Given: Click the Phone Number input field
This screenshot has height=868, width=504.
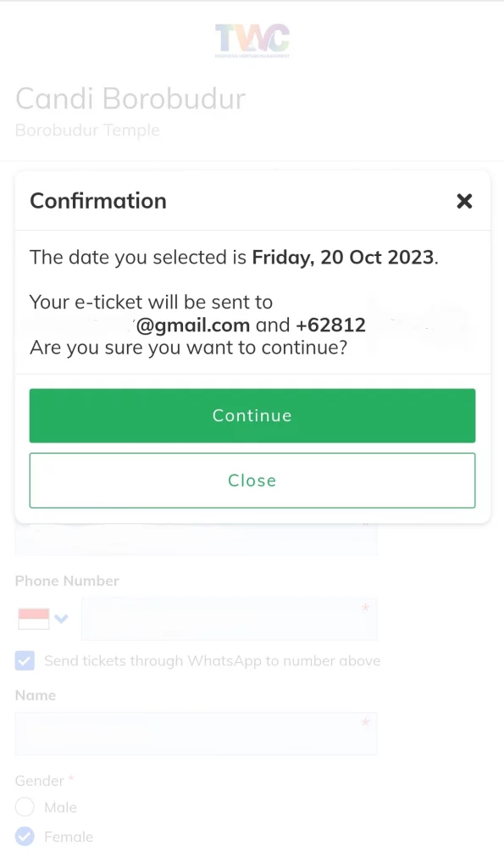Looking at the screenshot, I should point(230,618).
